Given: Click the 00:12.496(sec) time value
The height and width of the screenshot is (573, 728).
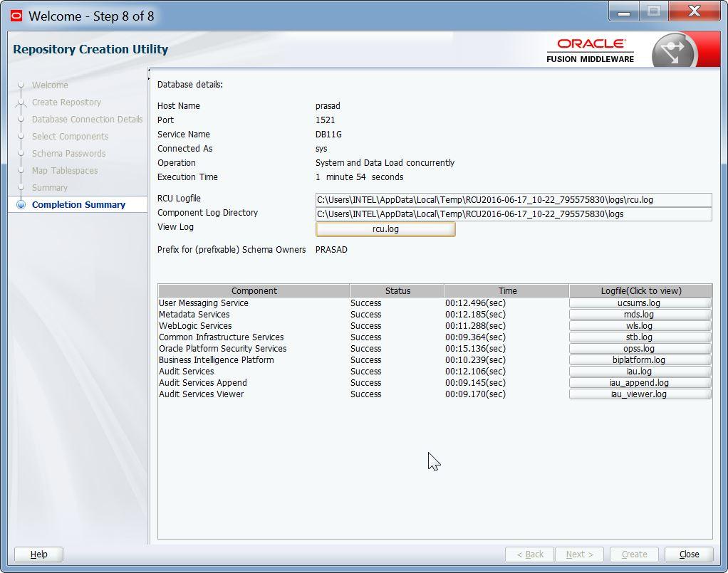Looking at the screenshot, I should click(x=475, y=303).
